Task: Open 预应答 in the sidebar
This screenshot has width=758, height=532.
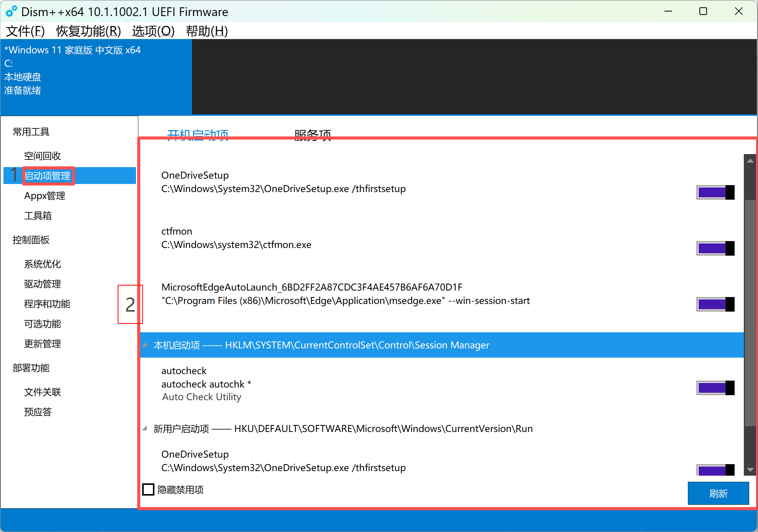Action: pyautogui.click(x=38, y=412)
